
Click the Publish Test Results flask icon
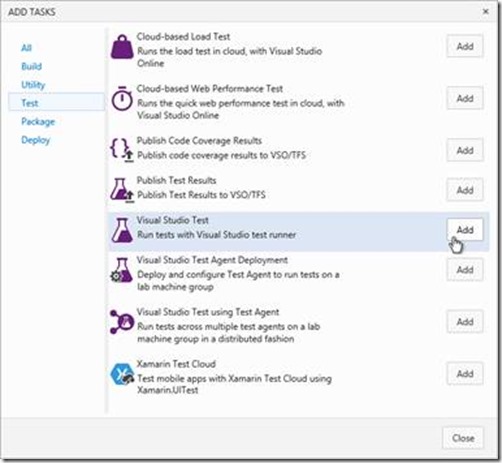[x=122, y=190]
